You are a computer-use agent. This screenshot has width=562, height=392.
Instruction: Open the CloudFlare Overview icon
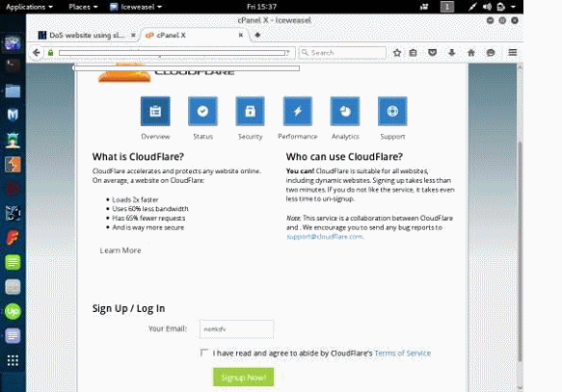click(x=155, y=112)
